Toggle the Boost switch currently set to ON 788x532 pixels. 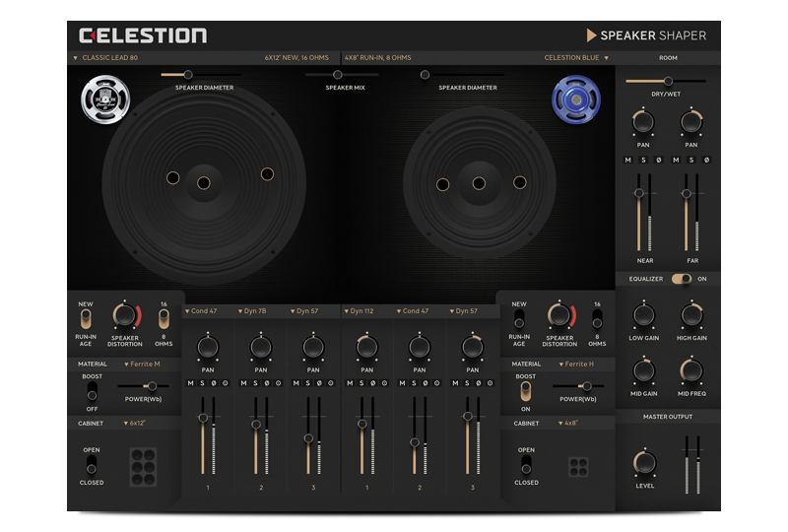pyautogui.click(x=526, y=391)
